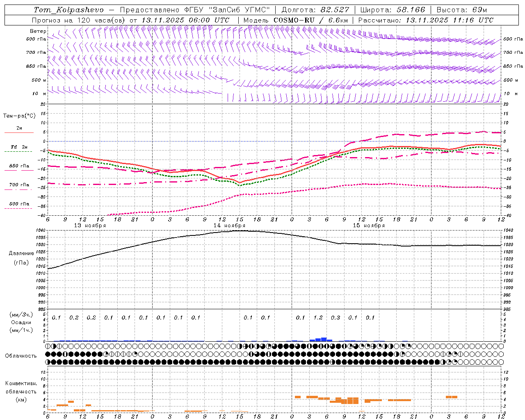Image resolution: width=525 pixels, height=420 pixels.
Task: Click the model name COSMO-RU / 6.6км
Action: click(x=311, y=20)
